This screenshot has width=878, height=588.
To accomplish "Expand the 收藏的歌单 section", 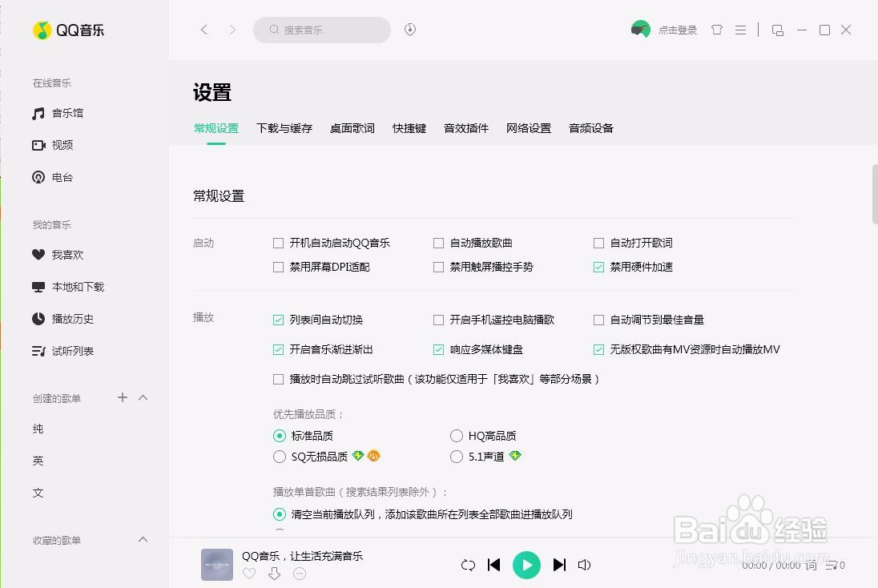I will pos(143,540).
